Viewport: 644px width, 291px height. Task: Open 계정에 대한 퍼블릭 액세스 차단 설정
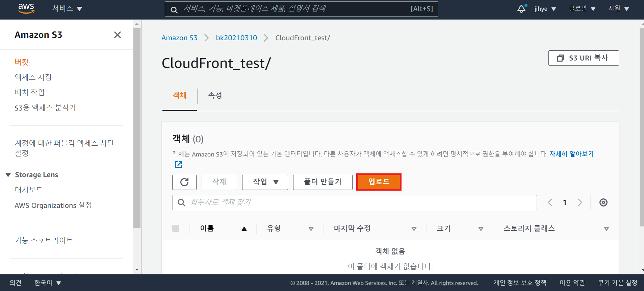tap(65, 148)
